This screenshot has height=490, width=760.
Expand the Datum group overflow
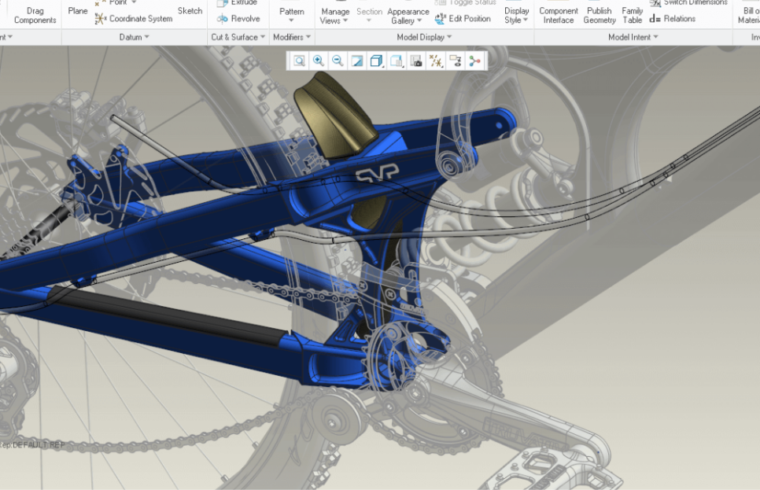134,37
